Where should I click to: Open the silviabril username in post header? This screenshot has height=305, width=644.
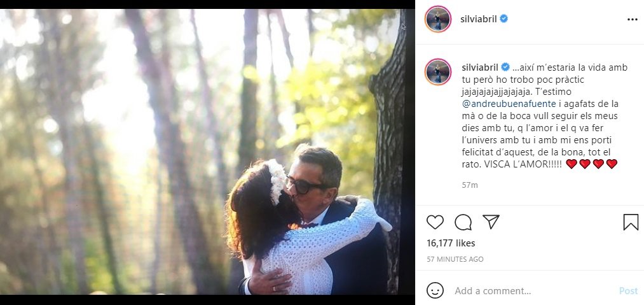pos(479,19)
